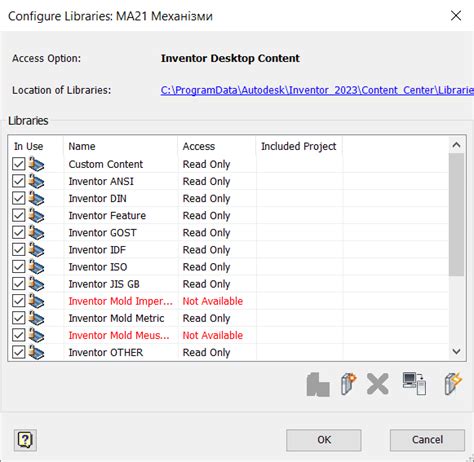Click the library icon beside Inventor ISO
The image size is (474, 462).
coord(36,267)
